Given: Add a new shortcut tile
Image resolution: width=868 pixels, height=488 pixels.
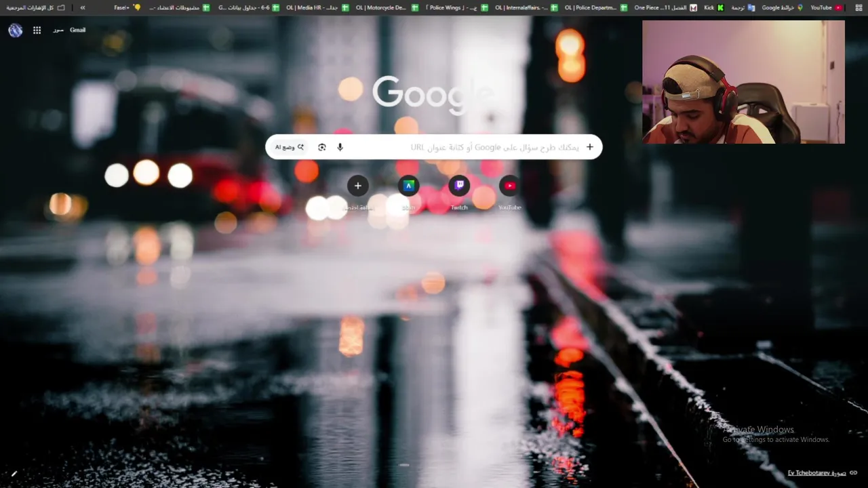Looking at the screenshot, I should (357, 186).
